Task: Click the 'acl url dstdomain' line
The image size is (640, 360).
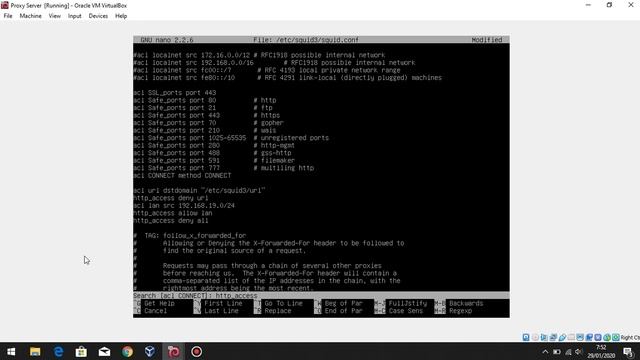Action: tap(199, 191)
